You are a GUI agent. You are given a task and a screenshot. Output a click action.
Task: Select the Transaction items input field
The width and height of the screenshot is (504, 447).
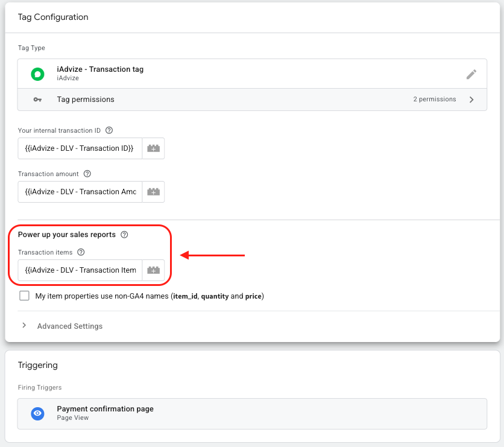pyautogui.click(x=80, y=270)
